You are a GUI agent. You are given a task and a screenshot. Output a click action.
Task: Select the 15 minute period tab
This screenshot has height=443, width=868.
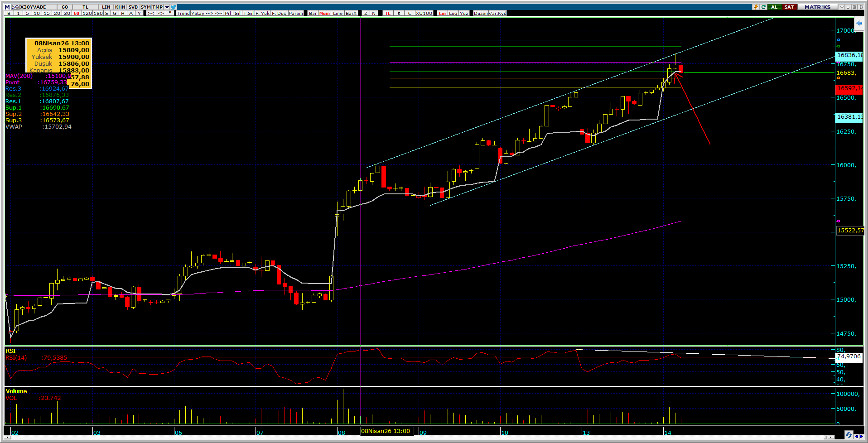click(47, 14)
